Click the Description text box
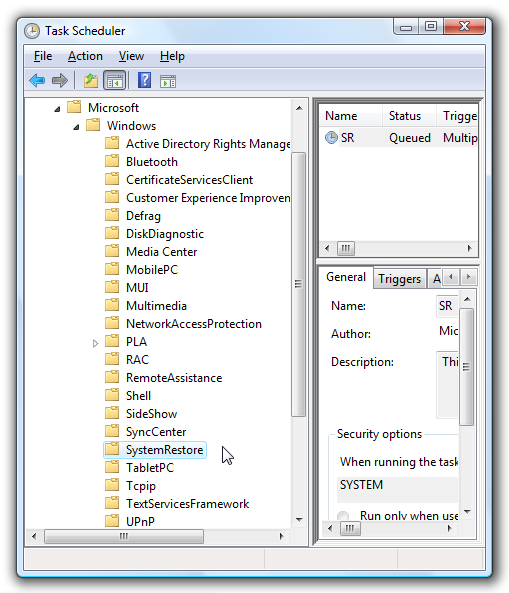The width and height of the screenshot is (509, 593). pos(447,385)
